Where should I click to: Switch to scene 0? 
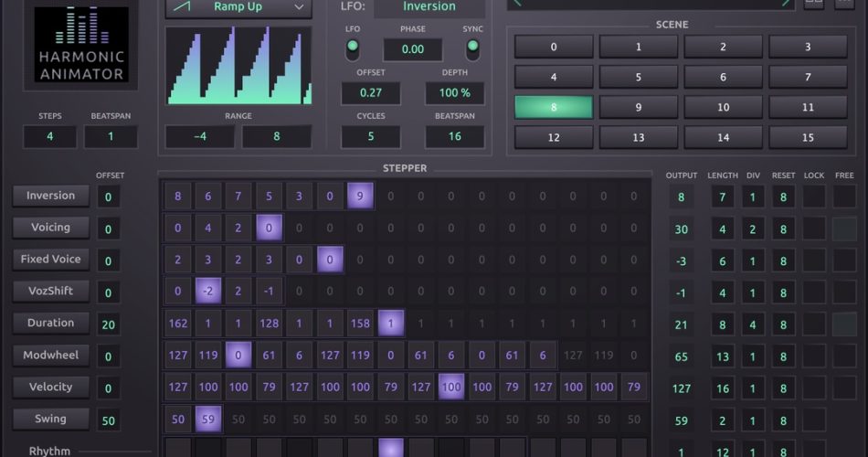pos(554,48)
